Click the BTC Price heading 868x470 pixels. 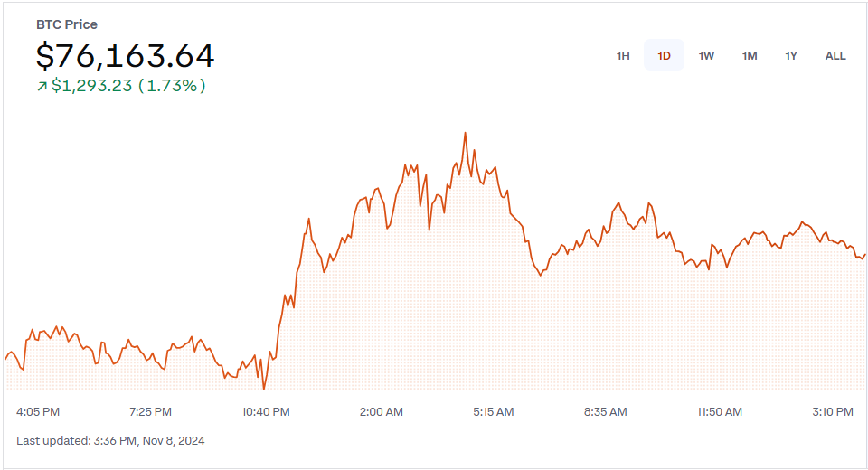point(67,24)
